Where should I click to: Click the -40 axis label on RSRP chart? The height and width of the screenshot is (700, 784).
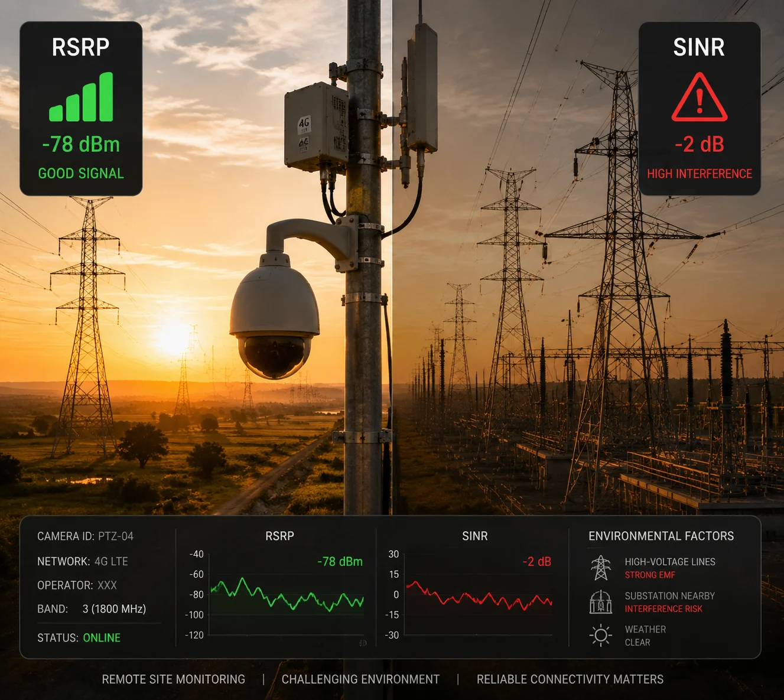tap(197, 554)
